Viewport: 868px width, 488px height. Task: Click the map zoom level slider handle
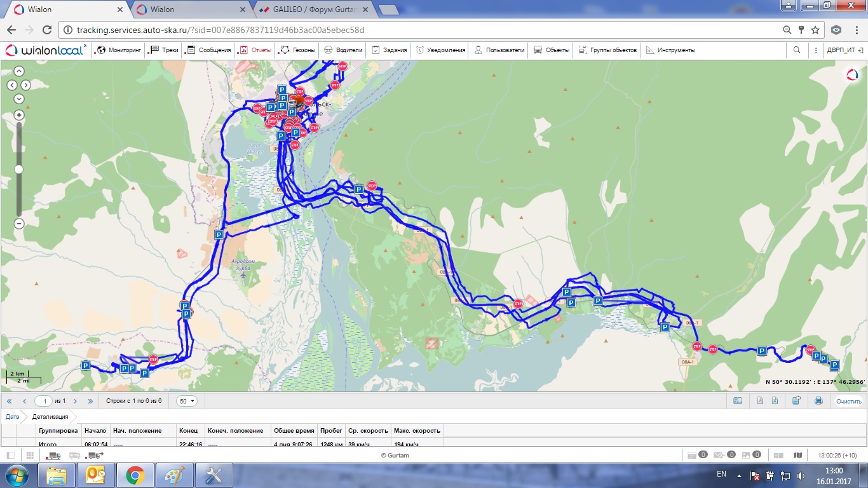(x=19, y=169)
